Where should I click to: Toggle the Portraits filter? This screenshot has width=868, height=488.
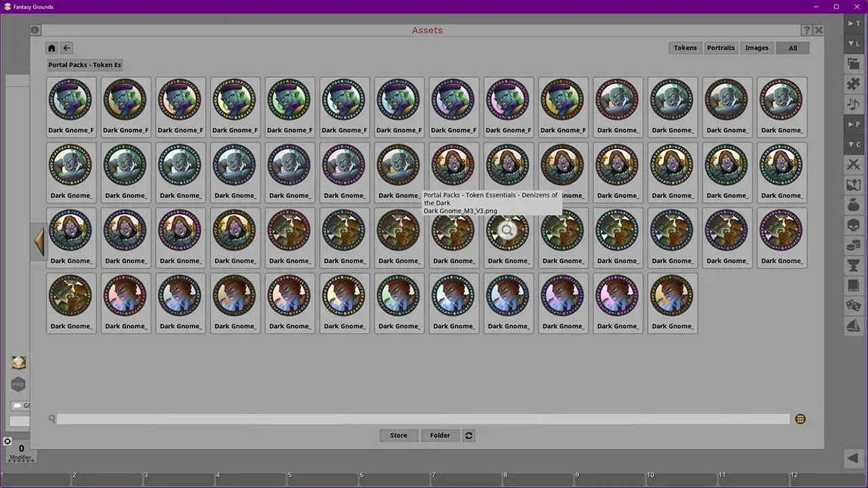click(720, 47)
